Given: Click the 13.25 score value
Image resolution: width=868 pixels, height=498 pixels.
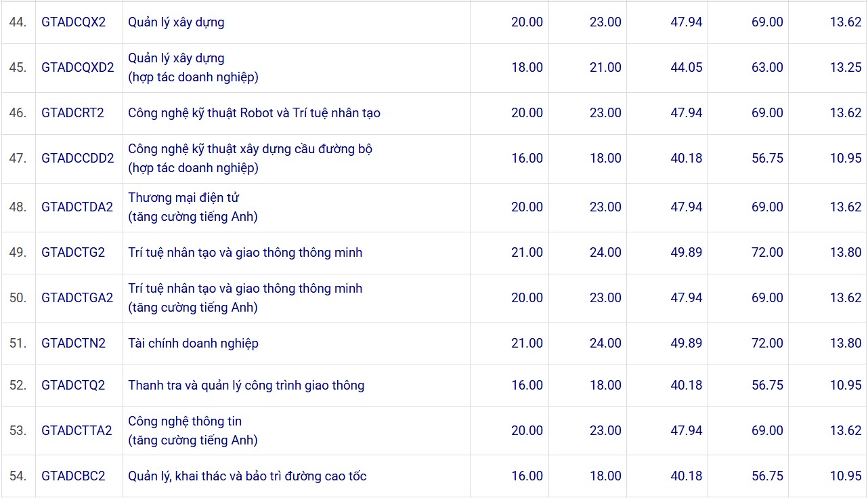Looking at the screenshot, I should click(845, 67).
